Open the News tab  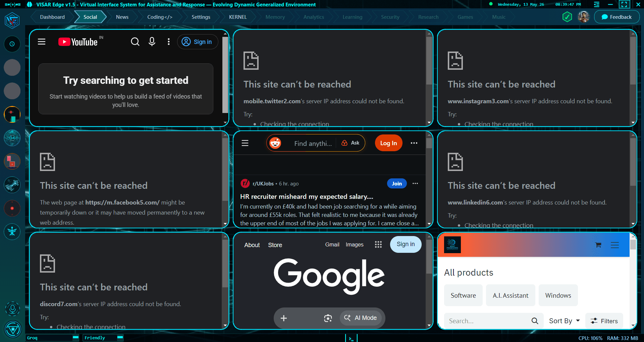[122, 17]
